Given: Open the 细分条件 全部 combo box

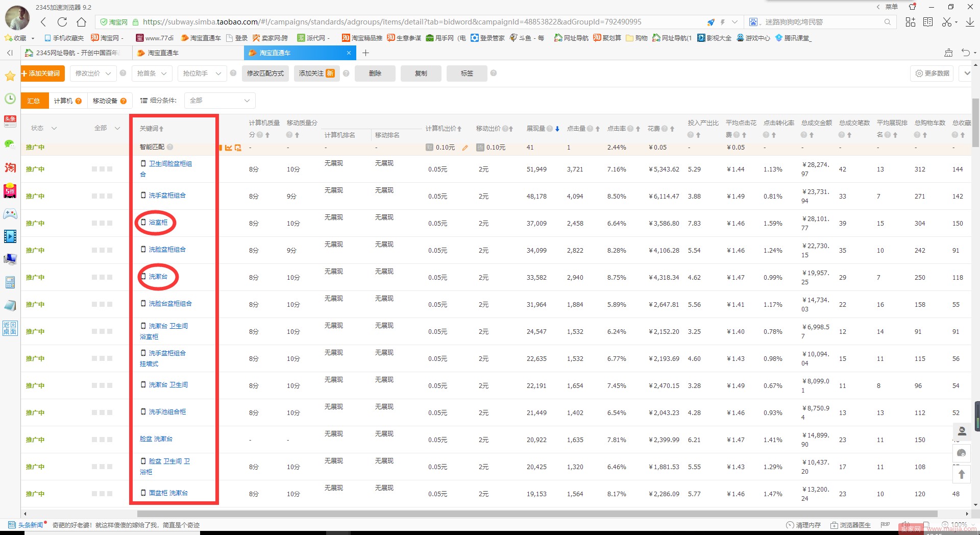Looking at the screenshot, I should click(x=219, y=101).
